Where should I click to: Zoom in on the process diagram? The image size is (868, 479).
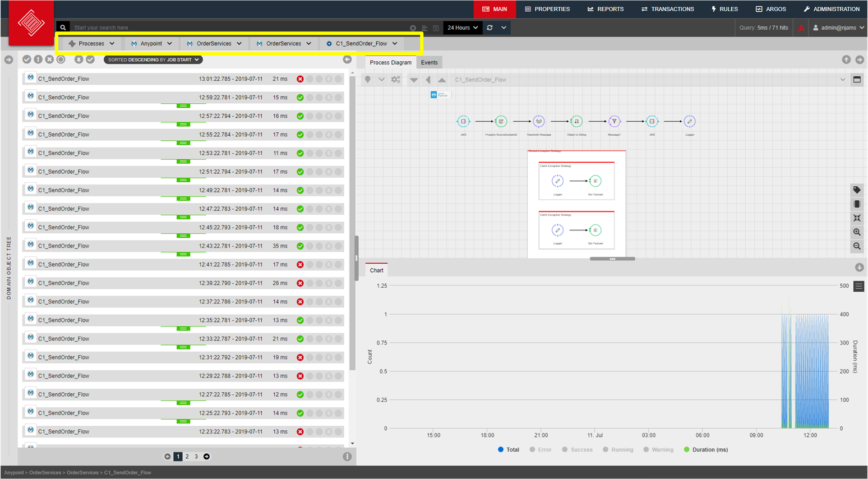coord(857,232)
